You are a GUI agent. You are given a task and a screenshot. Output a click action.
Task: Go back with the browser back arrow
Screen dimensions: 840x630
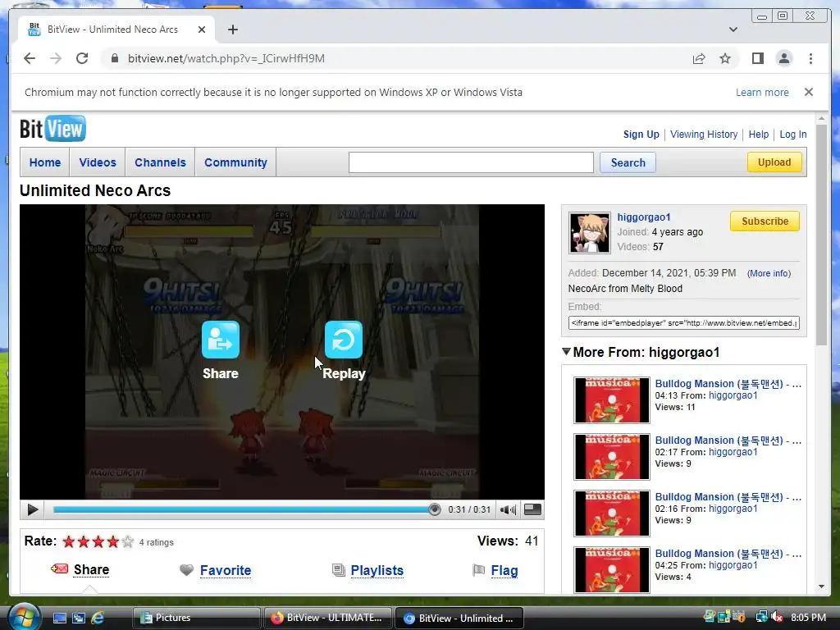coord(30,58)
